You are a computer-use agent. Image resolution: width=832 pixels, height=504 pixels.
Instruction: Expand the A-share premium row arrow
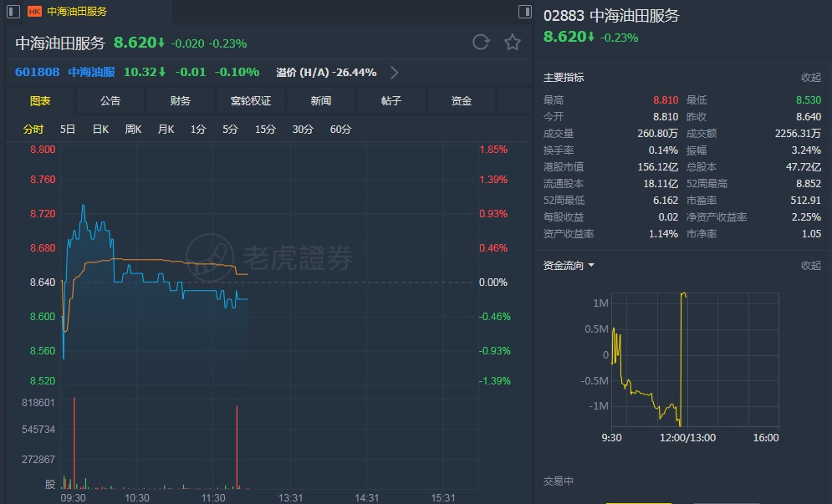click(x=395, y=73)
